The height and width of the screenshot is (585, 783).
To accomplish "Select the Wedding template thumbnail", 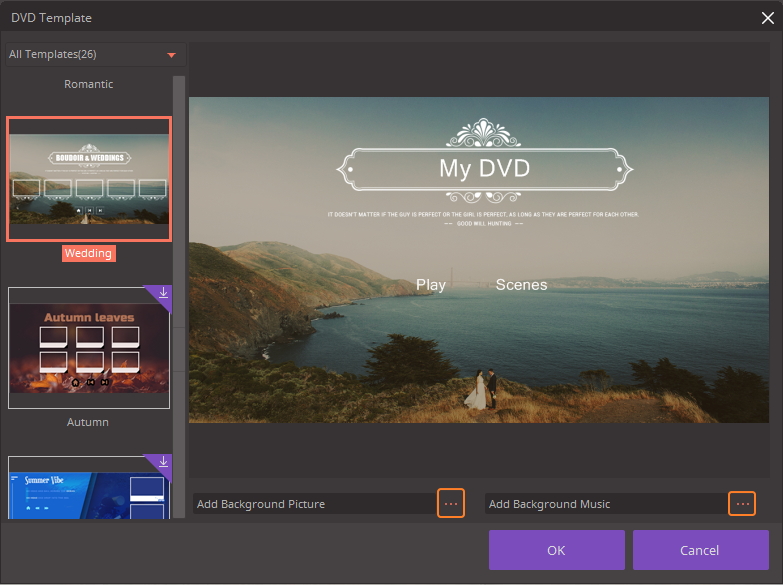I will click(x=89, y=179).
